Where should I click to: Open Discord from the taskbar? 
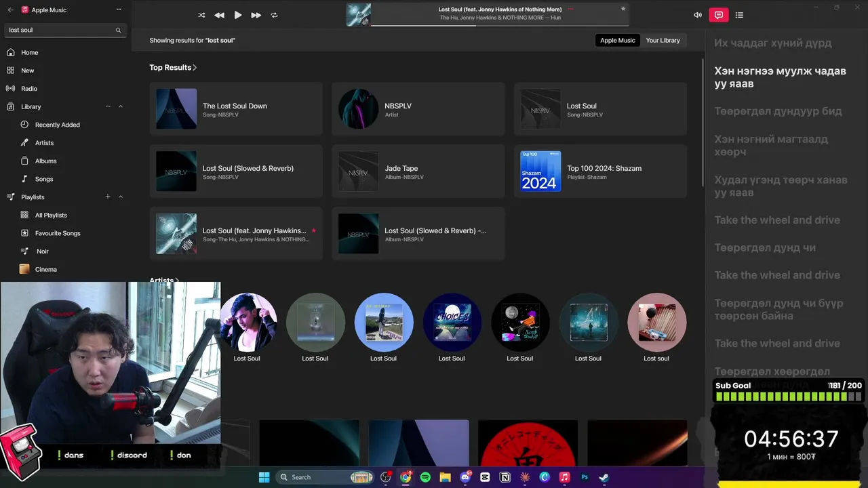point(465,477)
